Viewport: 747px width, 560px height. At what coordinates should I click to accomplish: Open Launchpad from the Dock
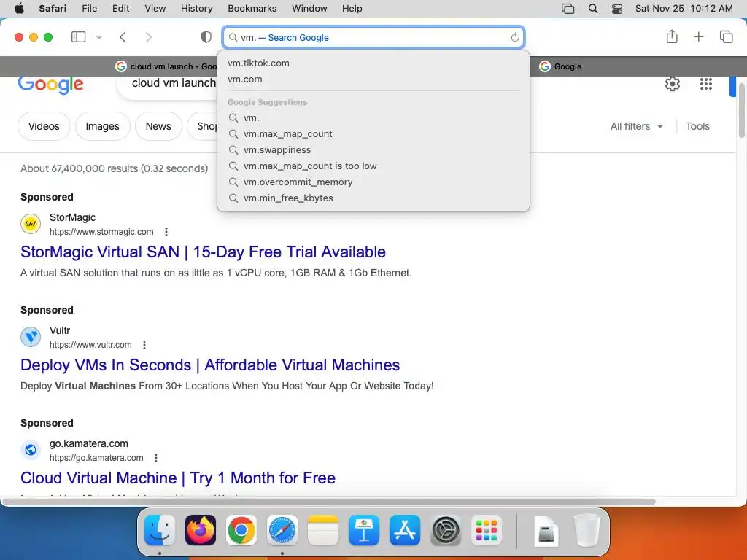pos(487,530)
